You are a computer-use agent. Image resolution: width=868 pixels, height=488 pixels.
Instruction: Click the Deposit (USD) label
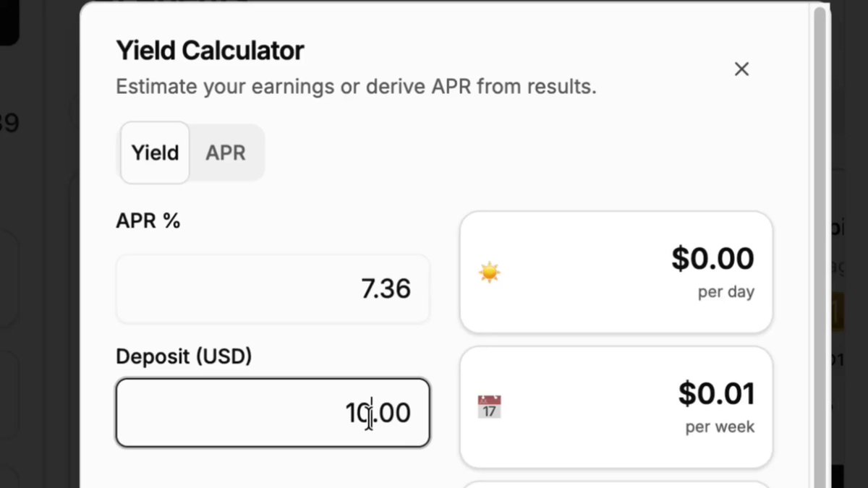click(184, 356)
